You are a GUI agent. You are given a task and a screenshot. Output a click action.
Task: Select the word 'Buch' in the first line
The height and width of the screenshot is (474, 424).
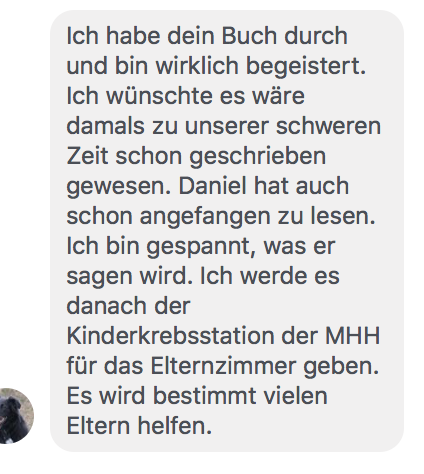point(249,36)
